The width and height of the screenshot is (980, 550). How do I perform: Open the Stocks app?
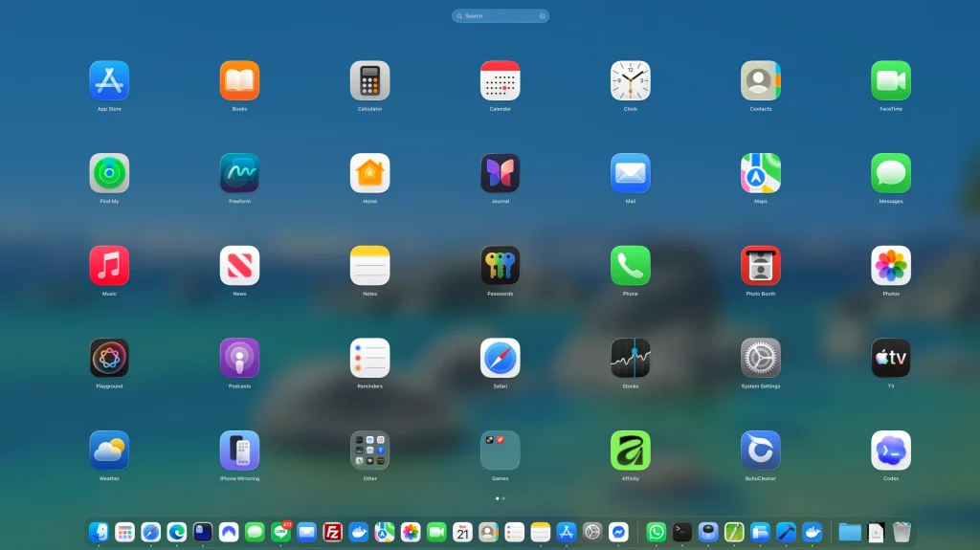[x=630, y=358]
